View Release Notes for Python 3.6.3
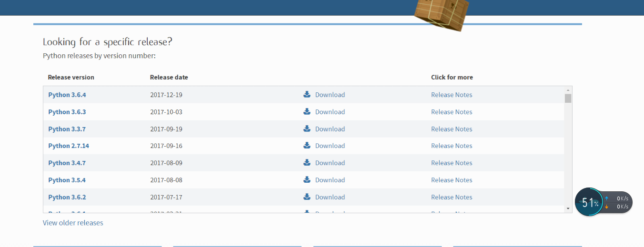Image resolution: width=644 pixels, height=247 pixels. pyautogui.click(x=452, y=112)
